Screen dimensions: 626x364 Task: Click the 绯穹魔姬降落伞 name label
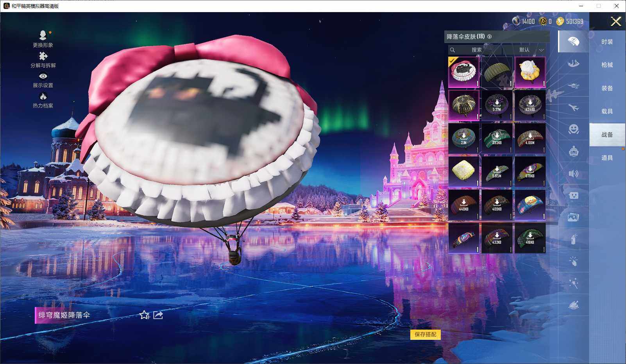click(64, 315)
